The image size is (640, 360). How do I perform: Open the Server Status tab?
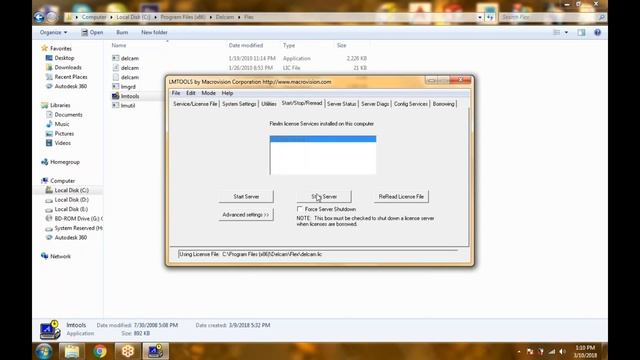[341, 104]
